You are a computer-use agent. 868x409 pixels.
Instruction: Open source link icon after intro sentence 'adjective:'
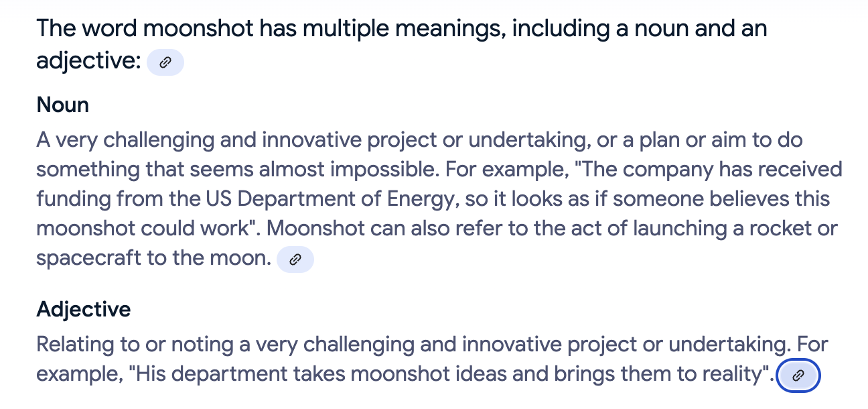click(x=165, y=62)
